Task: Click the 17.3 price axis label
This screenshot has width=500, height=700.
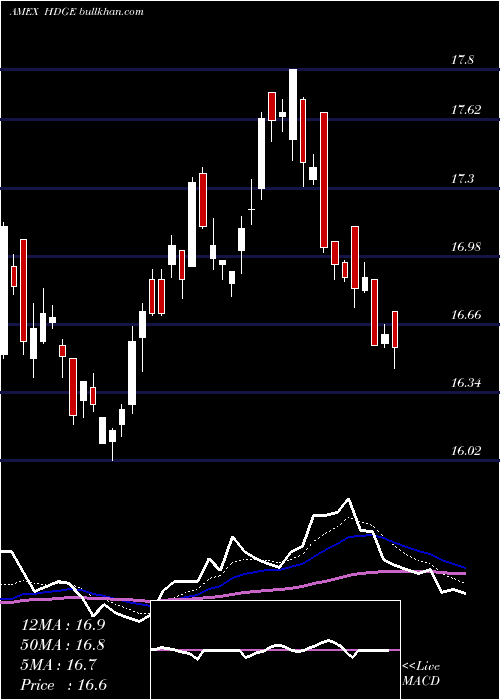Action: pyautogui.click(x=462, y=179)
